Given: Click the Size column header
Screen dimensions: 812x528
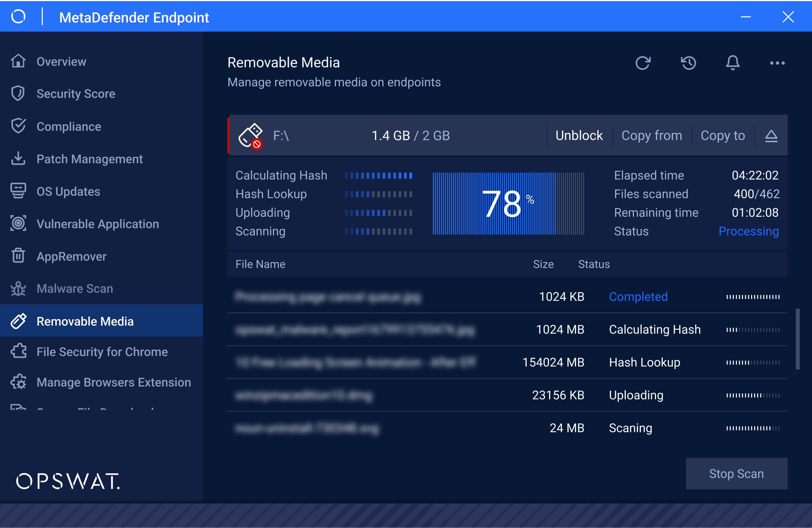Looking at the screenshot, I should click(543, 264).
